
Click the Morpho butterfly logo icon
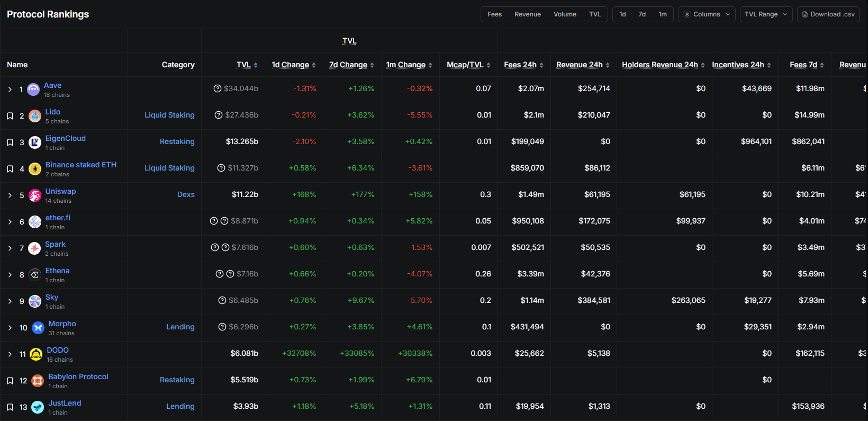(38, 328)
